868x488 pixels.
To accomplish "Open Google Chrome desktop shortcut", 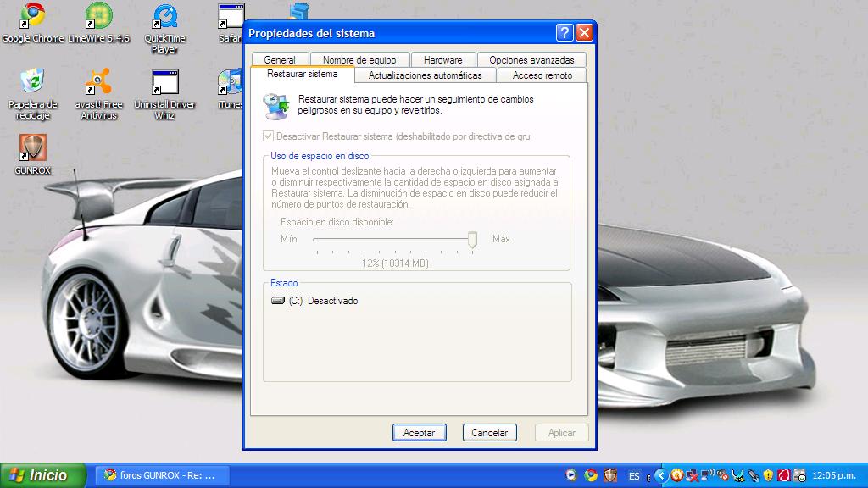I will coord(32,17).
